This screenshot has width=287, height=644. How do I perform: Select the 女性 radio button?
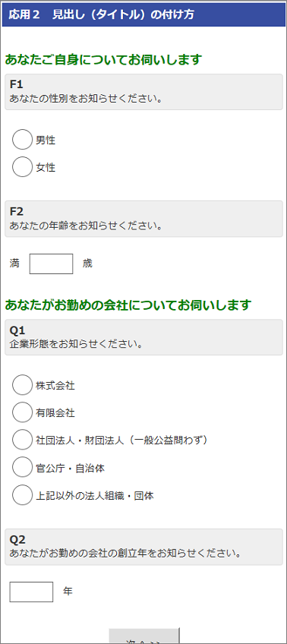(x=22, y=167)
